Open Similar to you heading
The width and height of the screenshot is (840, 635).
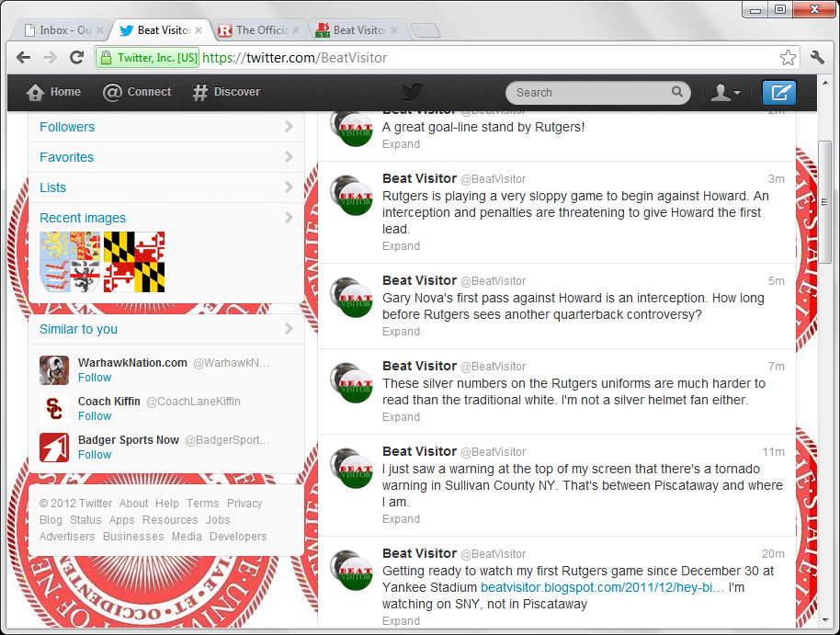79,329
